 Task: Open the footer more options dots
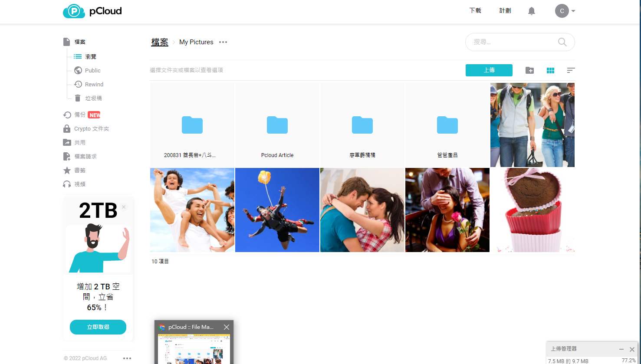[127, 358]
